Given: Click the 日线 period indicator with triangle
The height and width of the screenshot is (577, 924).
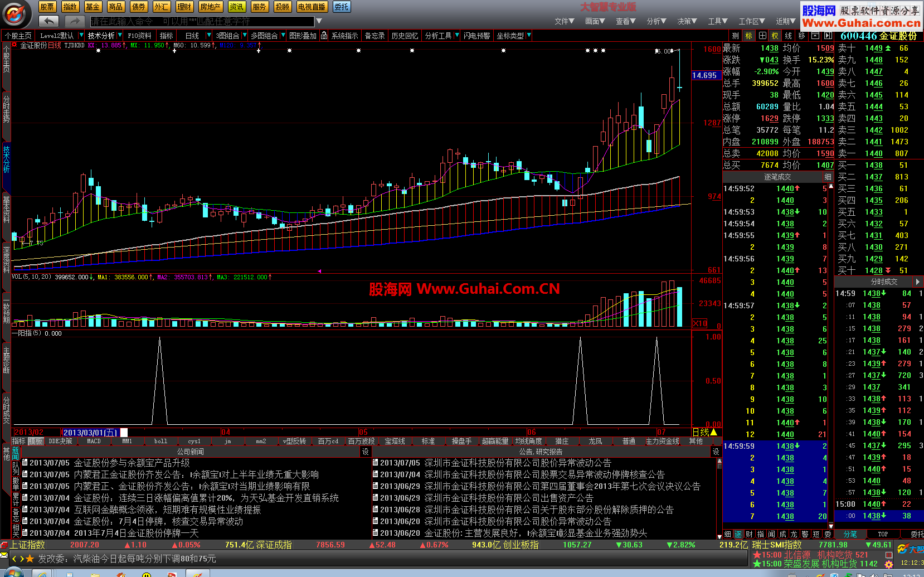Looking at the screenshot, I should [x=704, y=432].
